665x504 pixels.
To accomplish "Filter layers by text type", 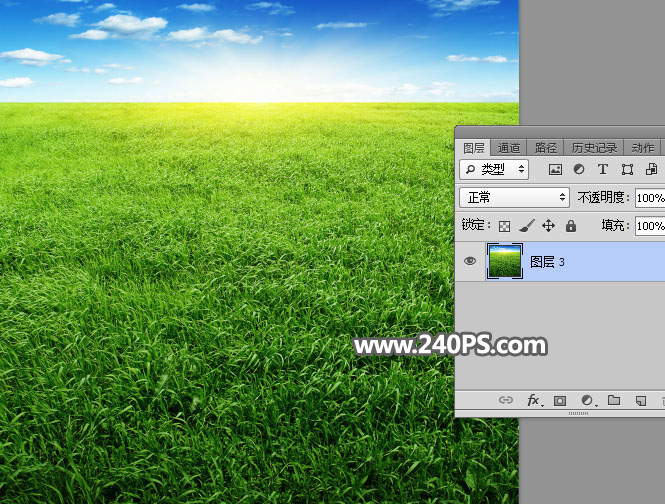I will point(603,170).
